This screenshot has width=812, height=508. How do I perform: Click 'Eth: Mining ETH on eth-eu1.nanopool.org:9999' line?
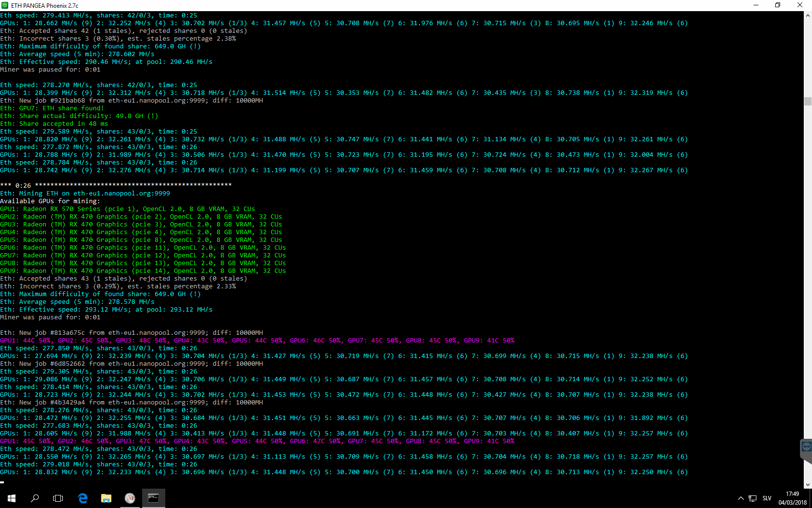[x=85, y=194]
